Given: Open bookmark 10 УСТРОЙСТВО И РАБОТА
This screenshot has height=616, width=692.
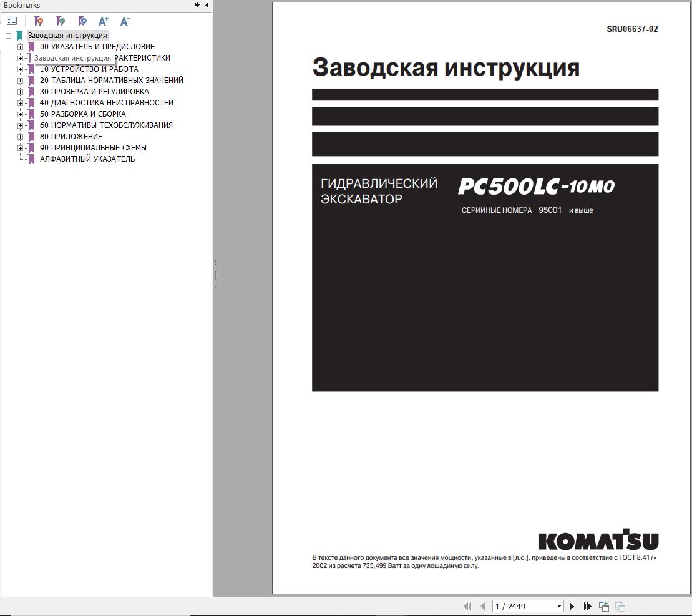Looking at the screenshot, I should click(x=89, y=69).
